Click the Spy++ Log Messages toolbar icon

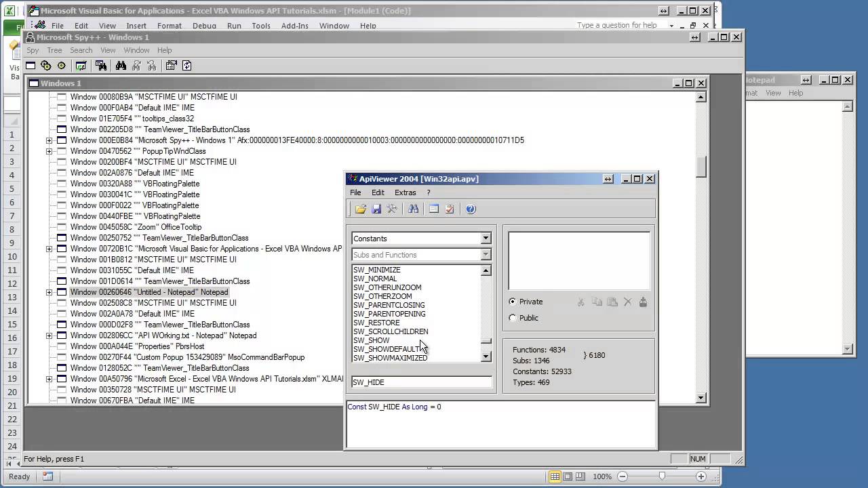81,66
